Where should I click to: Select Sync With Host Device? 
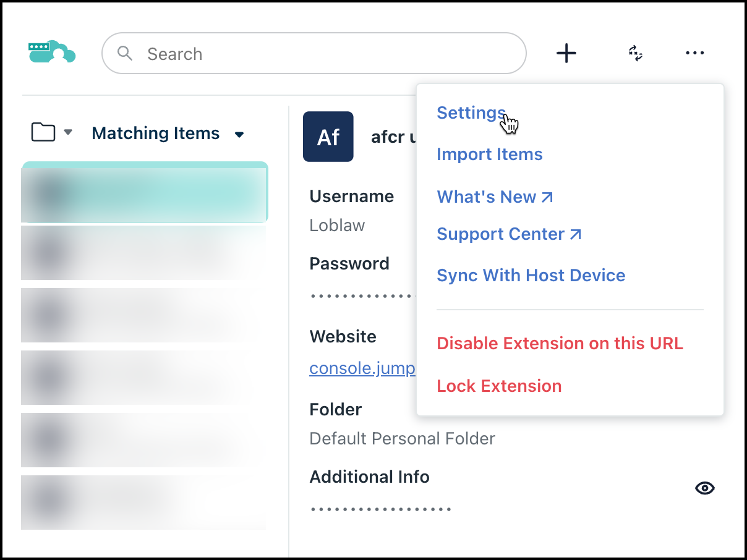click(531, 275)
